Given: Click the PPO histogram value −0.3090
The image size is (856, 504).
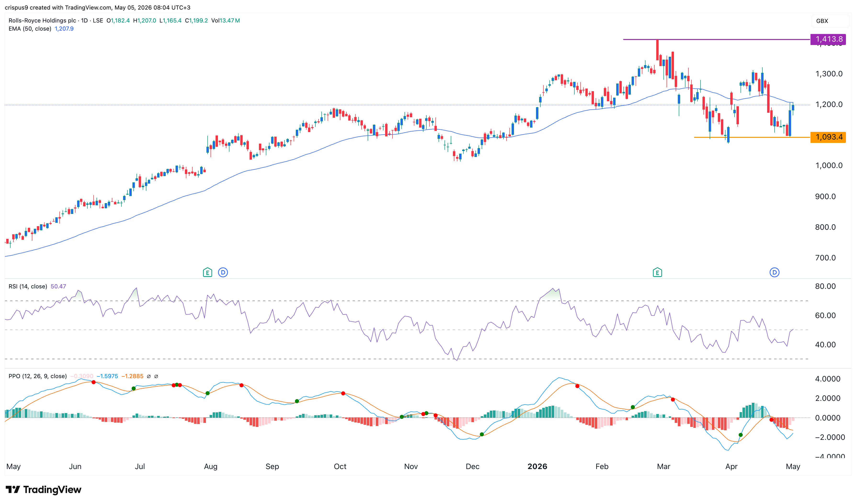Looking at the screenshot, I should [82, 376].
